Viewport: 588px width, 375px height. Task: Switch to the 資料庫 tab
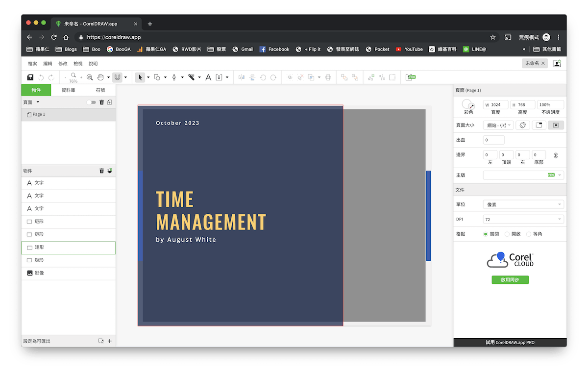(x=68, y=90)
